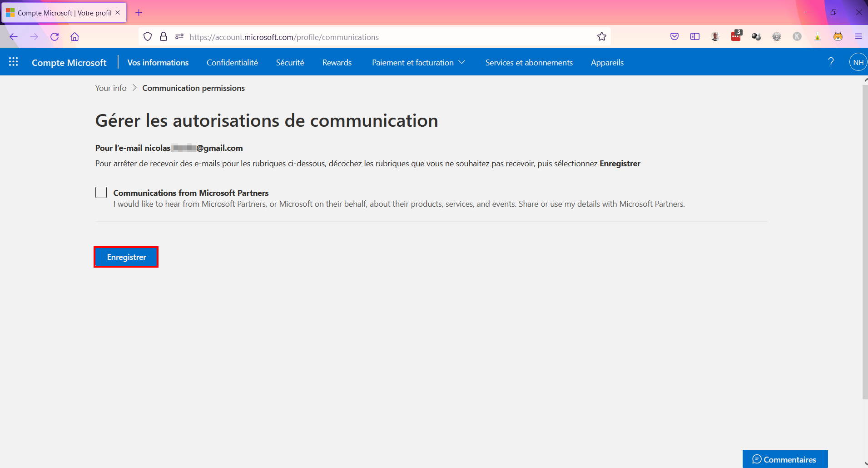Image resolution: width=868 pixels, height=468 pixels.
Task: Go back to the previous page
Action: tap(14, 37)
